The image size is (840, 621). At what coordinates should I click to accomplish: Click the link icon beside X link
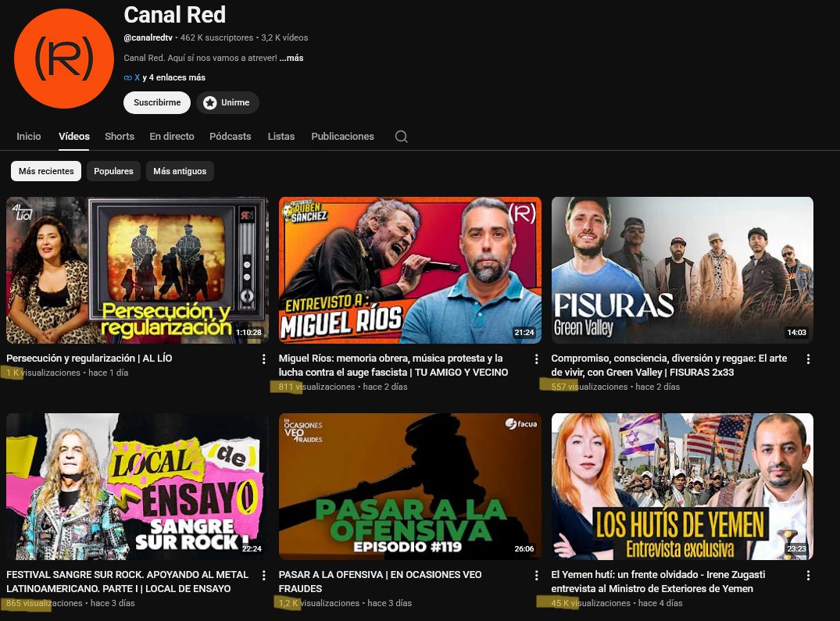click(x=127, y=77)
